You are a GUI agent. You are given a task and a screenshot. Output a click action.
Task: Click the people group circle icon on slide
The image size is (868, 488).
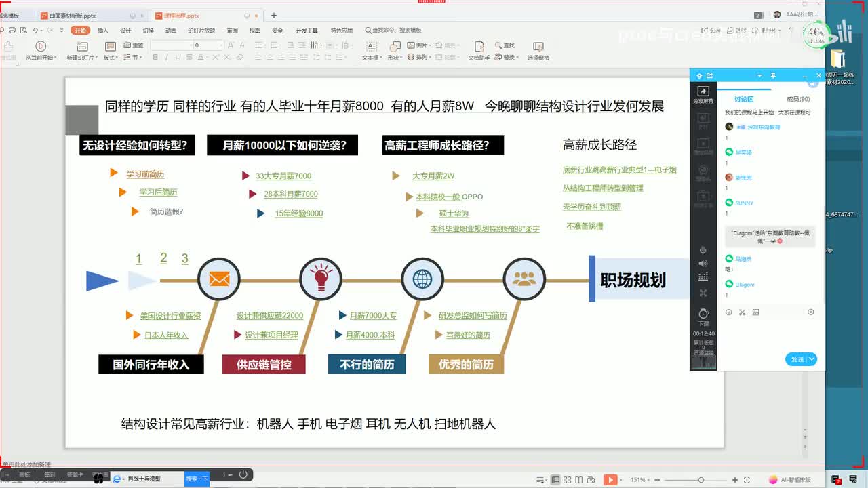tap(524, 279)
